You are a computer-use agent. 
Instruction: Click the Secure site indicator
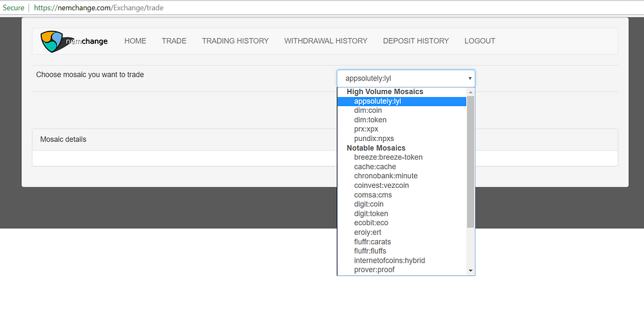pos(14,7)
